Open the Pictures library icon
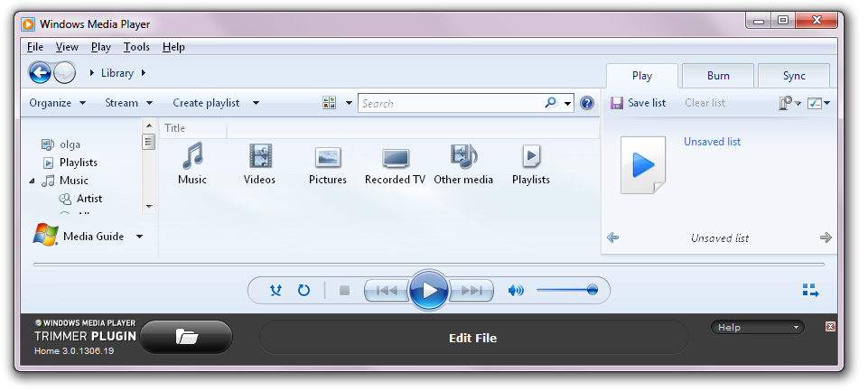 tap(328, 158)
